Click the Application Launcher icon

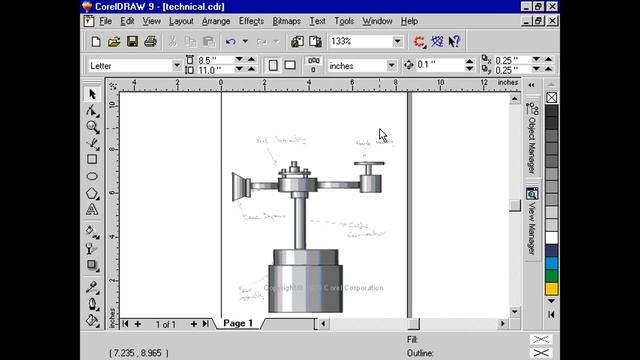[419, 42]
